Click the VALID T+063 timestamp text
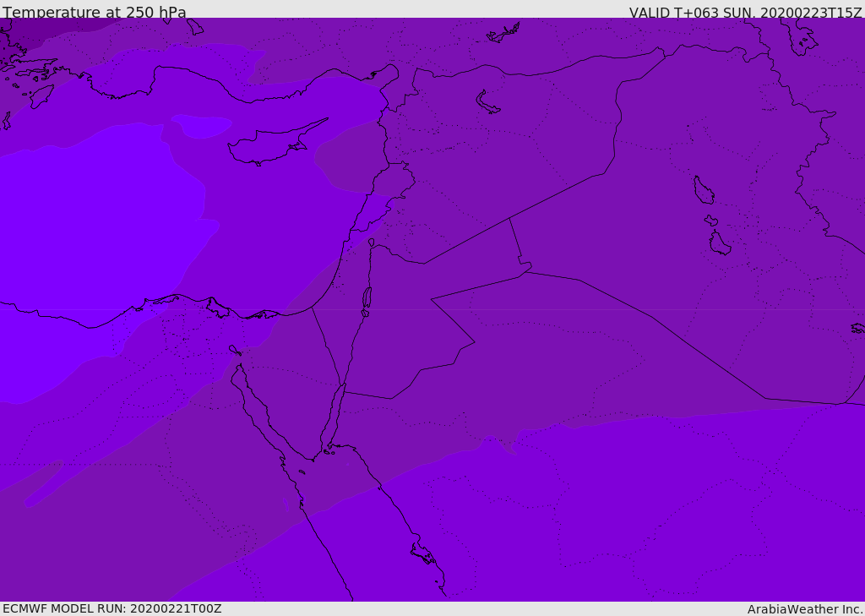Viewport: 865px width, 616px height. (745, 13)
